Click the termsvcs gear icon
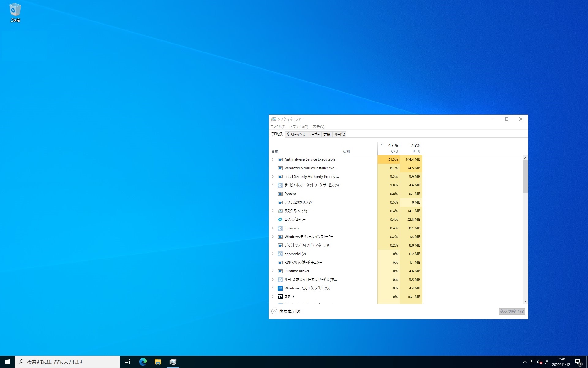The width and height of the screenshot is (588, 368). point(280,228)
